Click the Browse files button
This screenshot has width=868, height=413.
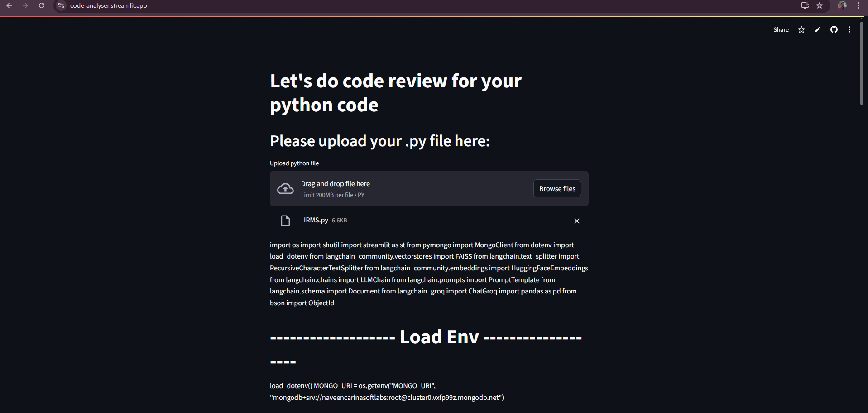coord(557,188)
